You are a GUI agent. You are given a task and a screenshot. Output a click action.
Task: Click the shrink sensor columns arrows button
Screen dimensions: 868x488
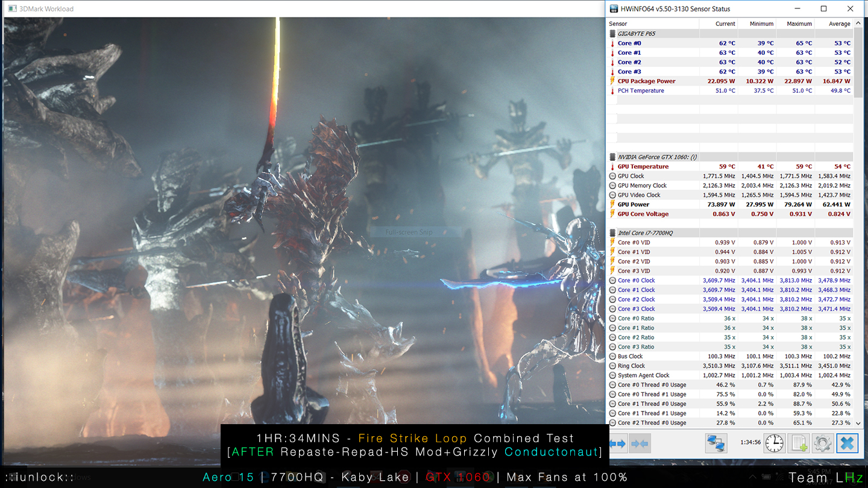click(639, 444)
